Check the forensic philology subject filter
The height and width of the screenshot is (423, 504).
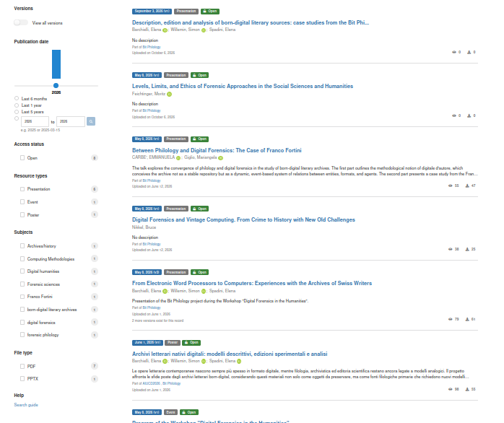coord(22,335)
